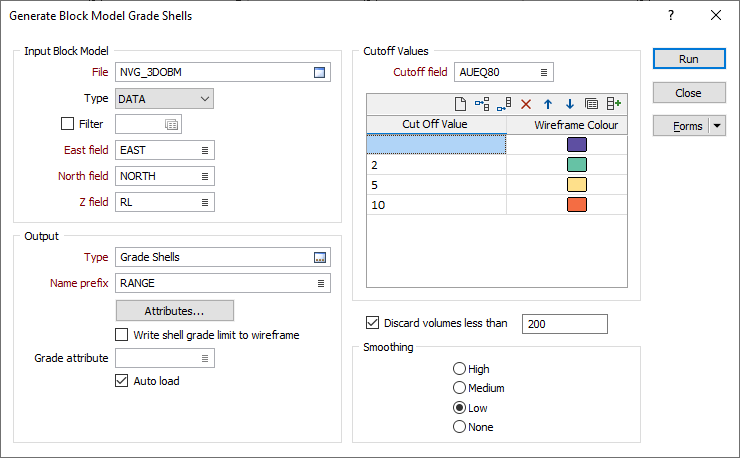740x458 pixels.
Task: Click the Discard volumes value field 200
Action: point(564,324)
